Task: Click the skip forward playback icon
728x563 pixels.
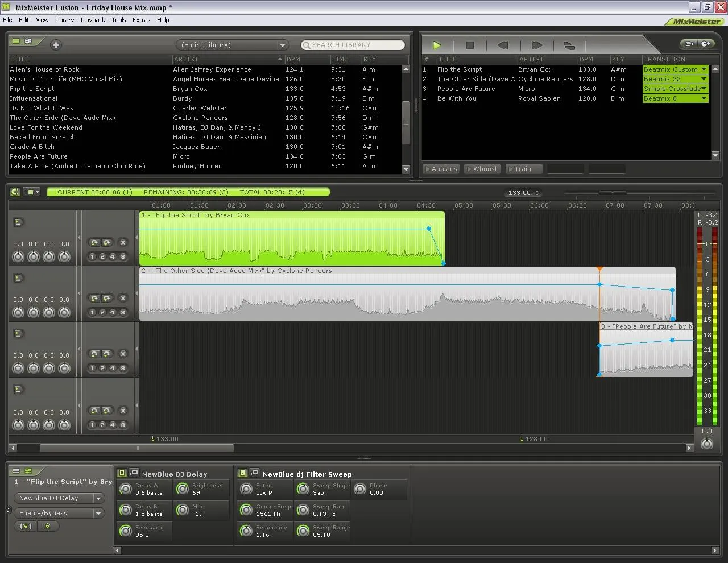Action: pos(535,45)
